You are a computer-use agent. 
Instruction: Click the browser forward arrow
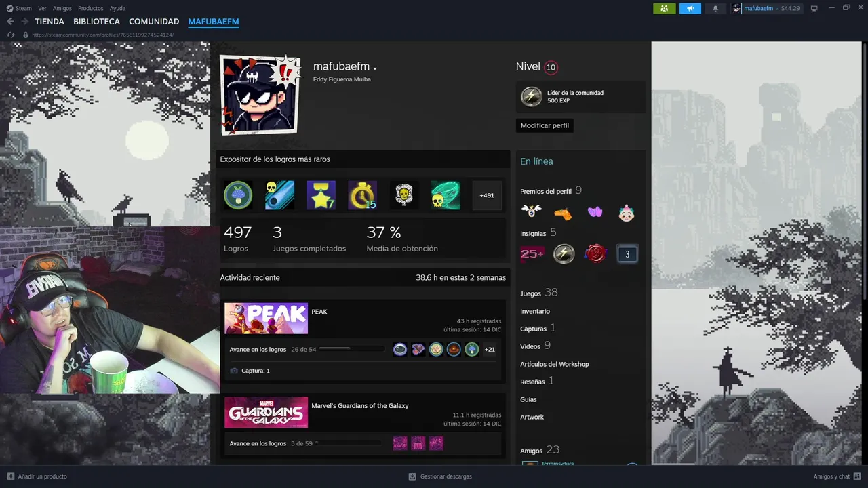(x=24, y=22)
